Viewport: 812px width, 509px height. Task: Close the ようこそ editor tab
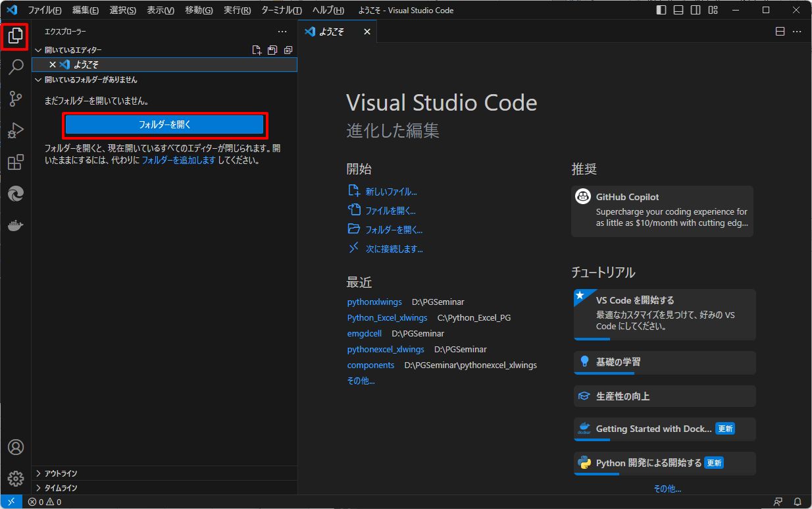(x=367, y=32)
